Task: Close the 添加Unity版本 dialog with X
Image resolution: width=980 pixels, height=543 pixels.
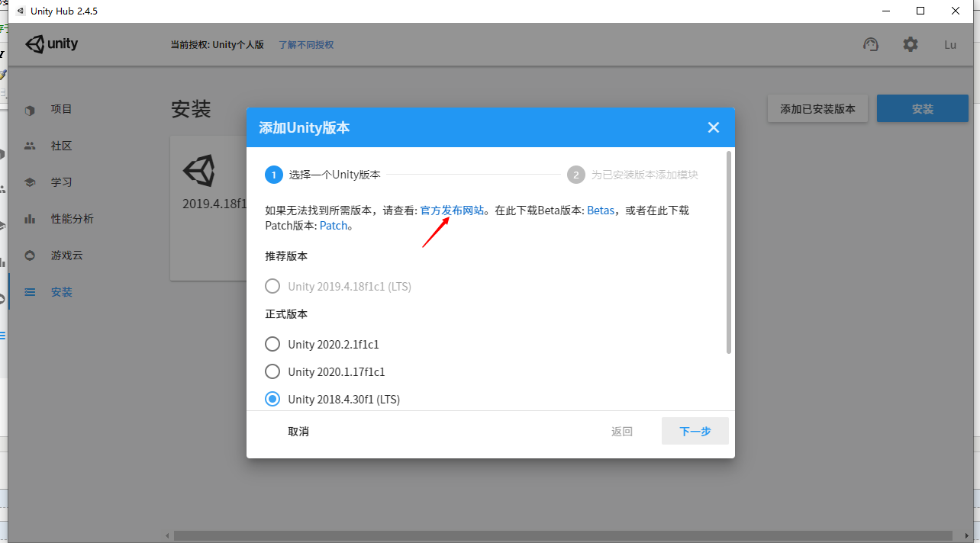Action: pyautogui.click(x=714, y=127)
